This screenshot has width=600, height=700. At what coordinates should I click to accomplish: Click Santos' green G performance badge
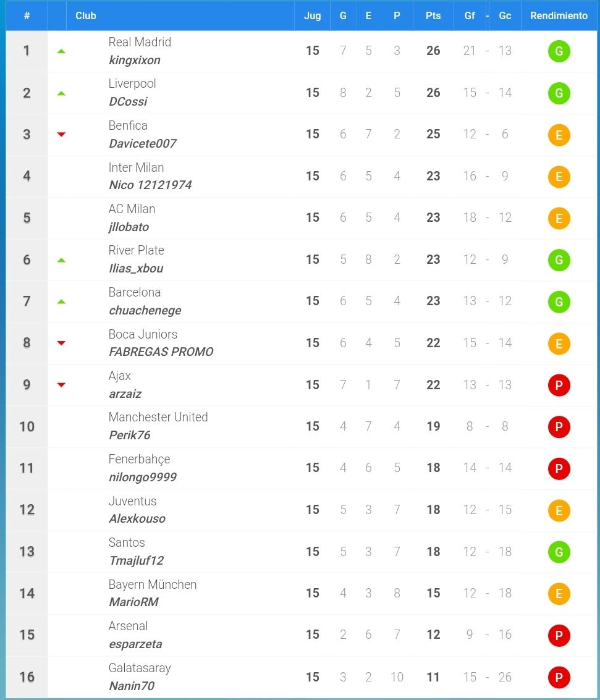coord(559,552)
